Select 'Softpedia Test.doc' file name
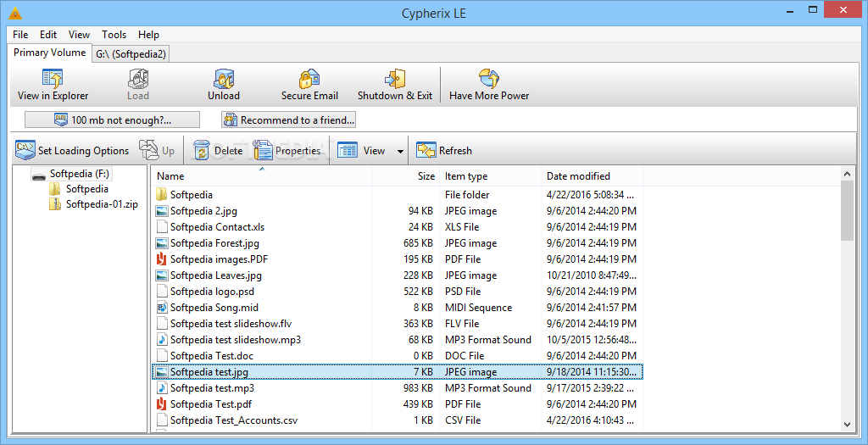868x445 pixels. [211, 356]
